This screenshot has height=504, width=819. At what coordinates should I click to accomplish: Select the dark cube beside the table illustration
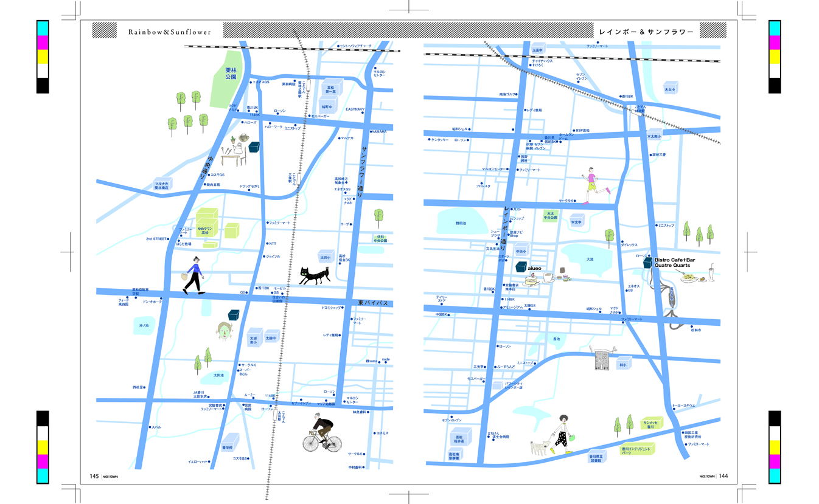click(254, 146)
